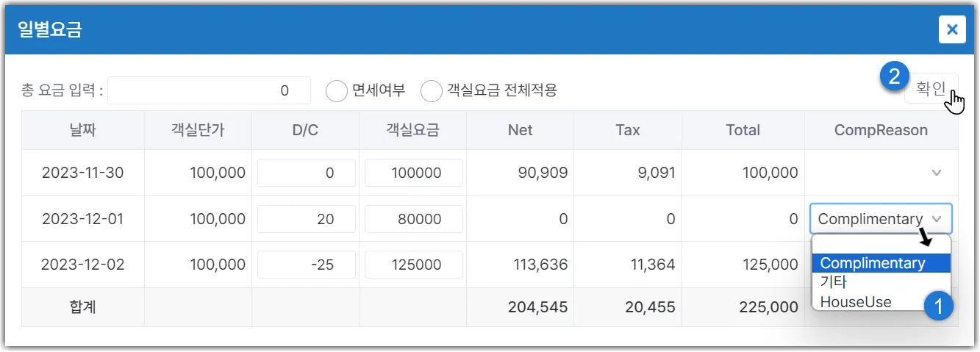980x352 pixels.
Task: Click the CompReason column header
Action: point(881,130)
